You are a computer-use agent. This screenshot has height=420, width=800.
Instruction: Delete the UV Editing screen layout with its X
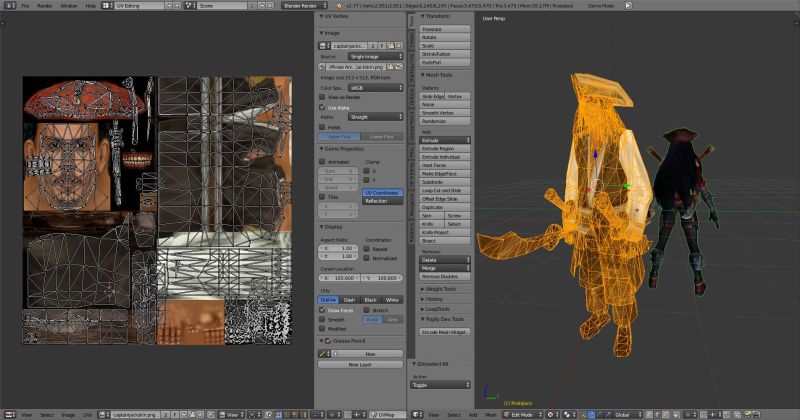(x=177, y=6)
